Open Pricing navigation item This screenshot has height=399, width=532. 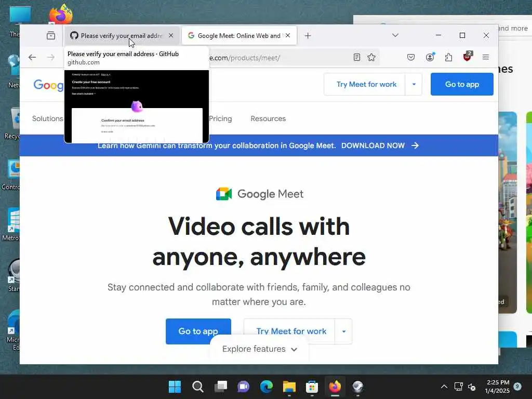click(x=220, y=118)
